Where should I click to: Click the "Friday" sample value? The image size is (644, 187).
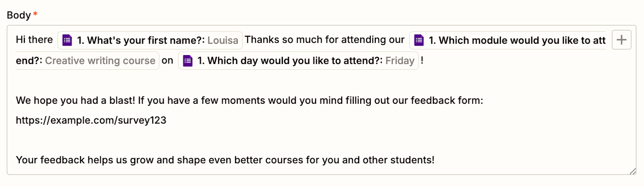coord(400,61)
